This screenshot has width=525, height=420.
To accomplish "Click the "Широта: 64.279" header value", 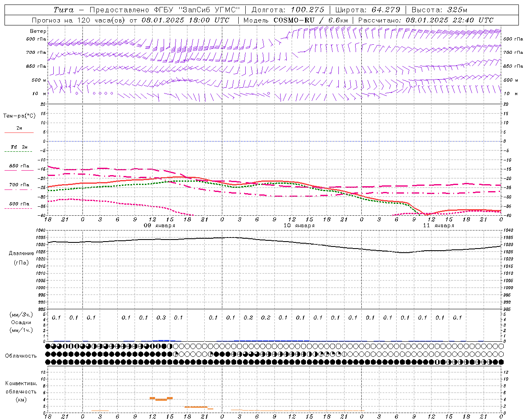I will 367,10.
